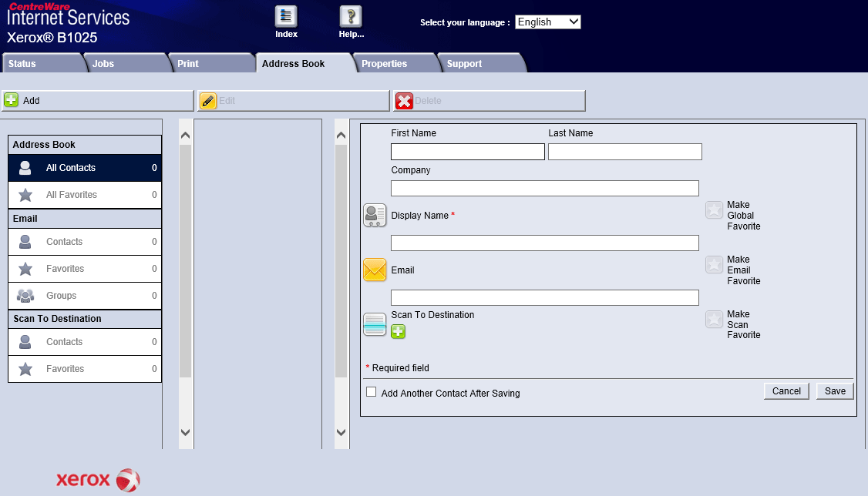Check Add Another Contact After Saving
868x496 pixels.
pyautogui.click(x=372, y=392)
